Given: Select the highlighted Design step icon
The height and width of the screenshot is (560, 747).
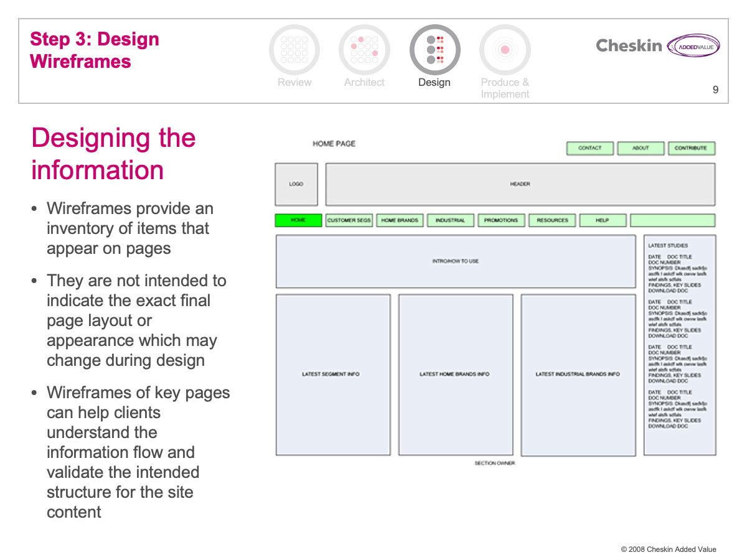Looking at the screenshot, I should (x=435, y=50).
